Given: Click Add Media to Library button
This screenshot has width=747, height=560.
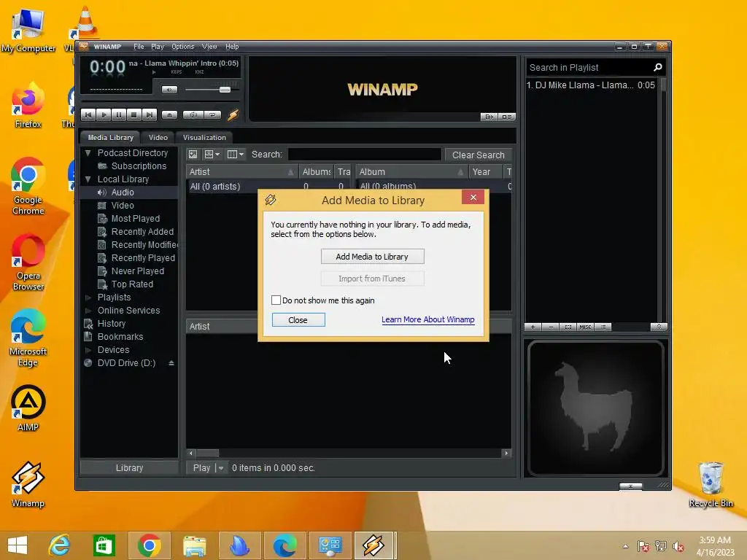Looking at the screenshot, I should point(372,257).
